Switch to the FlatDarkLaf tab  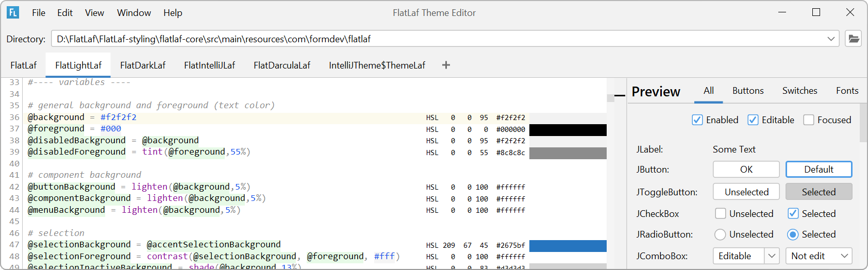coord(143,65)
